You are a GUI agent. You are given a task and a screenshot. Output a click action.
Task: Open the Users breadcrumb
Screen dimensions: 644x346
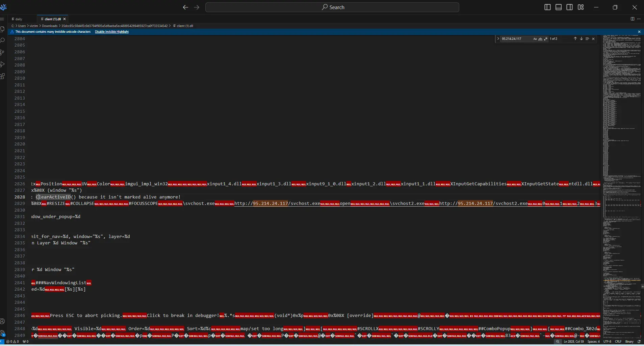click(22, 26)
